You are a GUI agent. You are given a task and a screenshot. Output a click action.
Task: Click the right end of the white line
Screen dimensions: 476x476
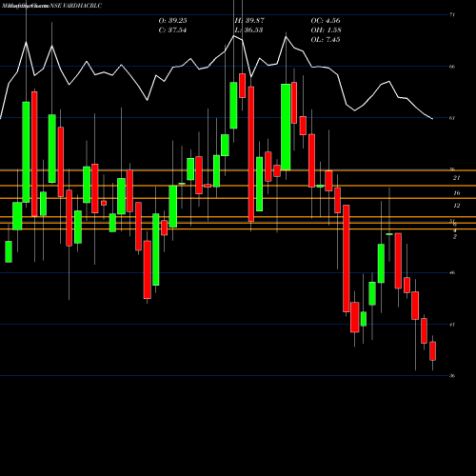point(432,119)
